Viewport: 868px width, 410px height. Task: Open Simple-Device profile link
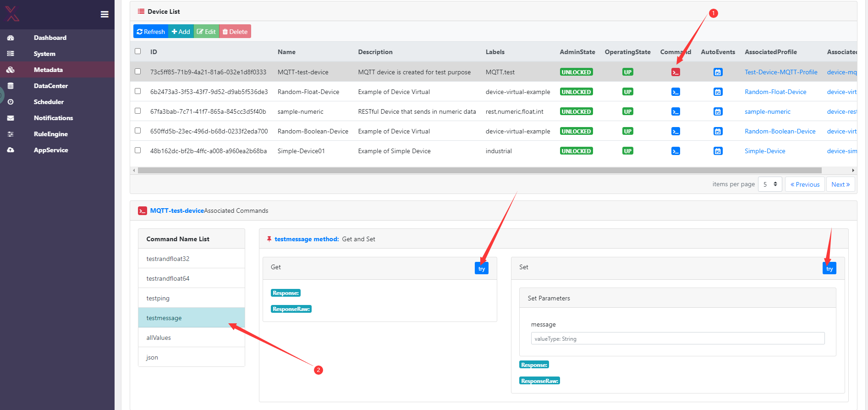tap(765, 151)
